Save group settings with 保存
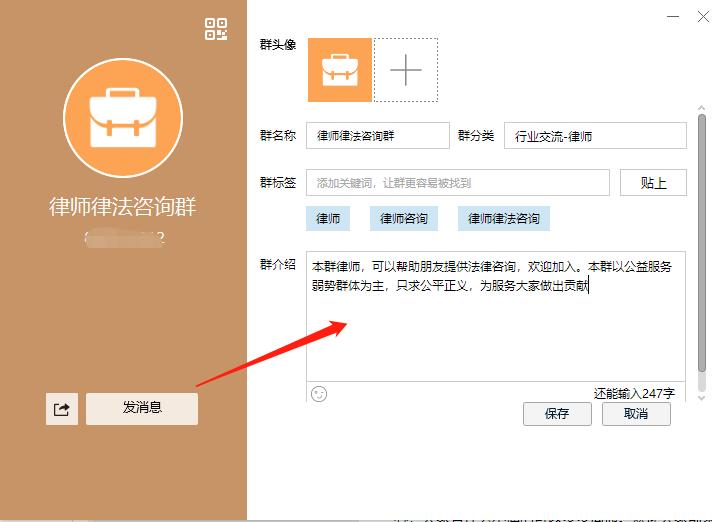The height and width of the screenshot is (522, 712). 557,414
